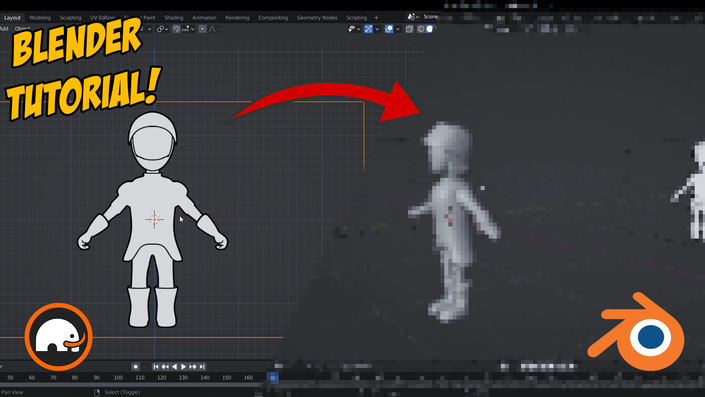Viewport: 705px width, 397px height.
Task: Jump to next keyframe
Action: (x=193, y=366)
